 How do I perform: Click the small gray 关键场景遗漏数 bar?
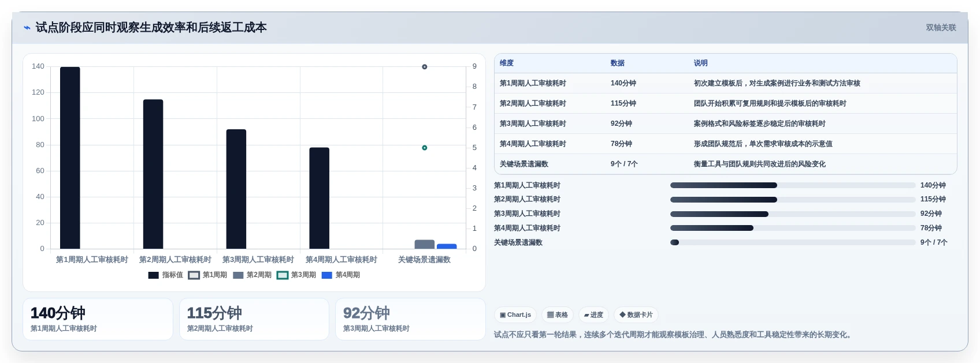(425, 244)
